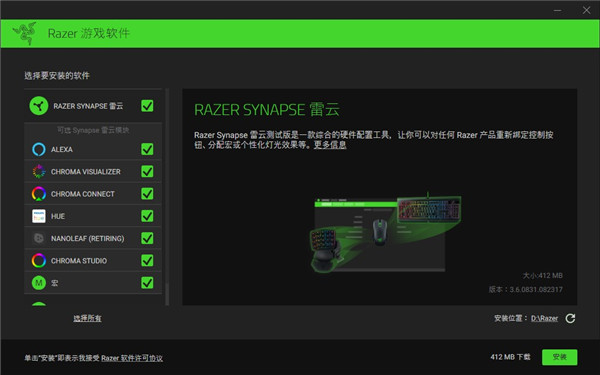Open the Razer 软件许可协议 license link
This screenshot has width=600, height=375.
(132, 358)
